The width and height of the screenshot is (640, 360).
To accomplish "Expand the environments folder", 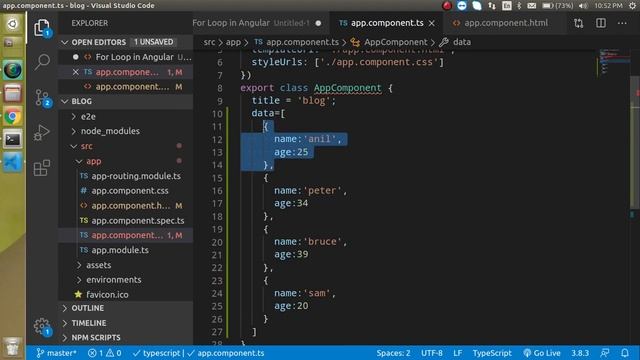I will pyautogui.click(x=126, y=280).
